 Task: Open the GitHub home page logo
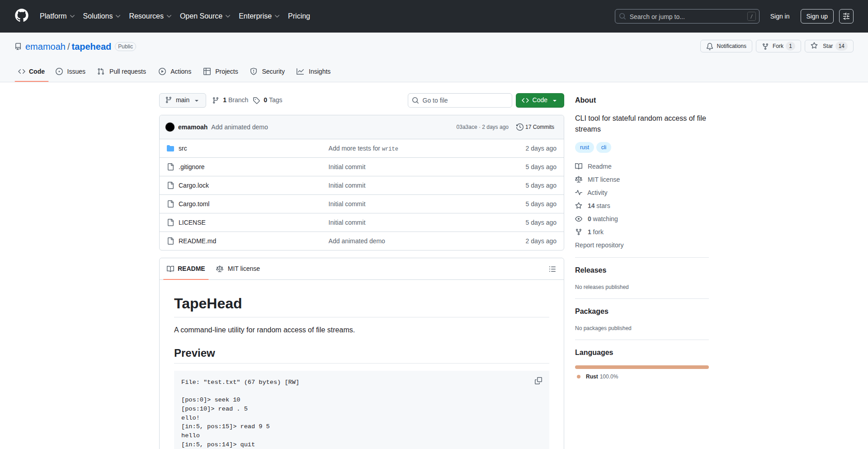point(21,16)
